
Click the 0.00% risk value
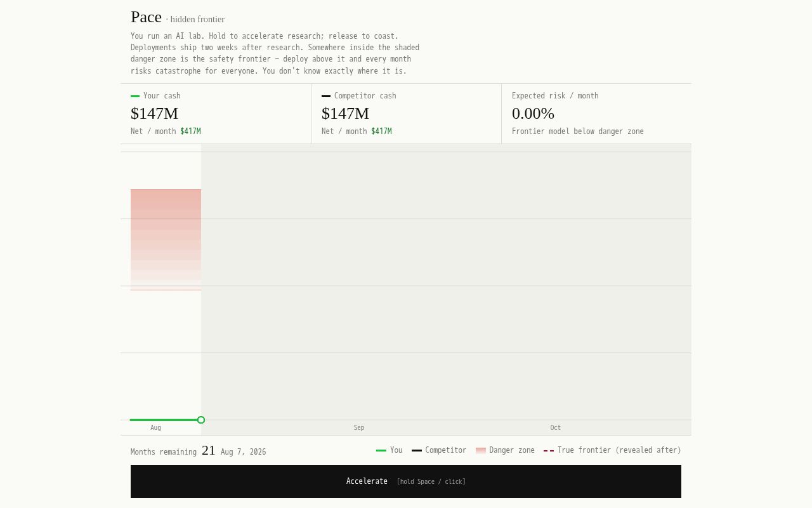pos(533,114)
